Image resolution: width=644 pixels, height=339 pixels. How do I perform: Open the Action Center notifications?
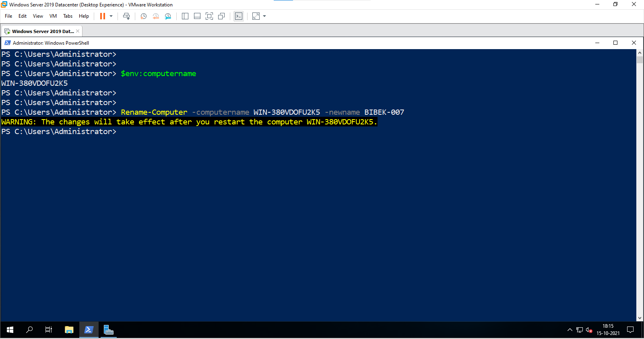(x=630, y=330)
